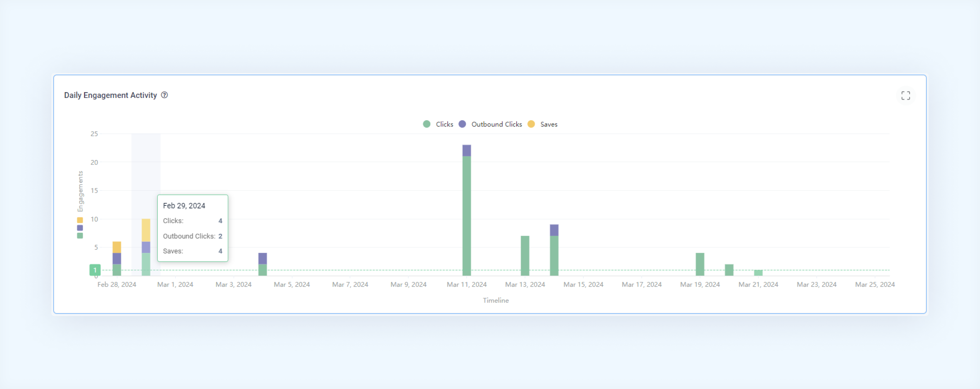Click the green bar at Mar 13, 2024
980x389 pixels.
(x=525, y=256)
